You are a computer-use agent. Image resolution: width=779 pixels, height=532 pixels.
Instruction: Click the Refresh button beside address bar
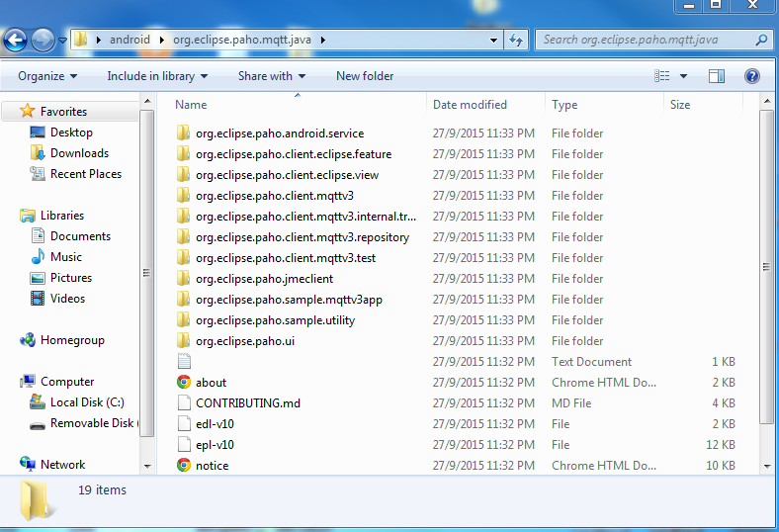click(x=516, y=41)
